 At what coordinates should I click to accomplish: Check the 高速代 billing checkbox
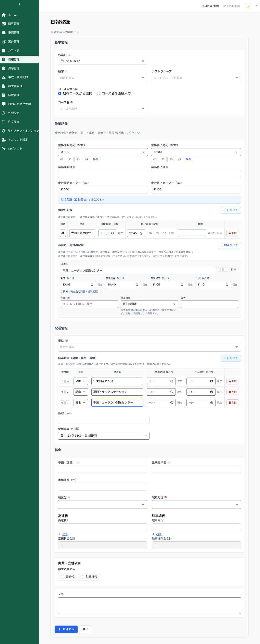tap(62, 577)
